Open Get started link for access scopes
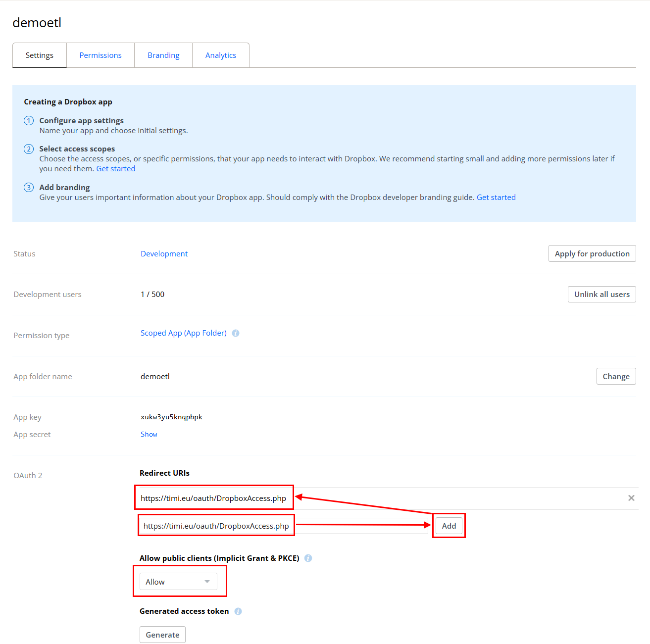Image resolution: width=650 pixels, height=644 pixels. tap(115, 169)
